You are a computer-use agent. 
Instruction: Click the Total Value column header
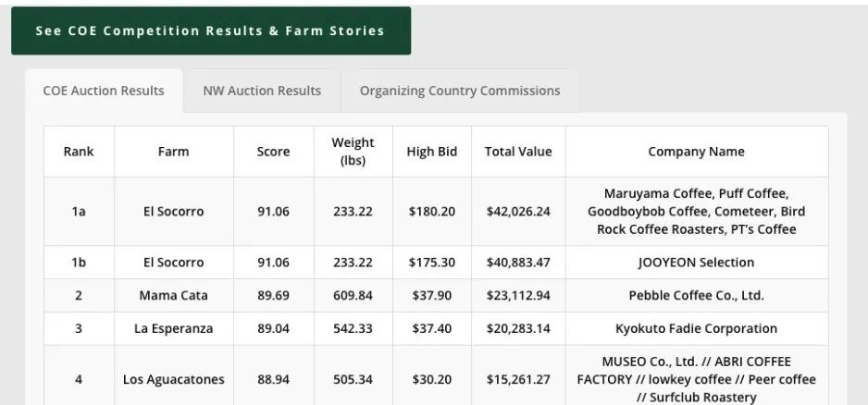pyautogui.click(x=518, y=152)
